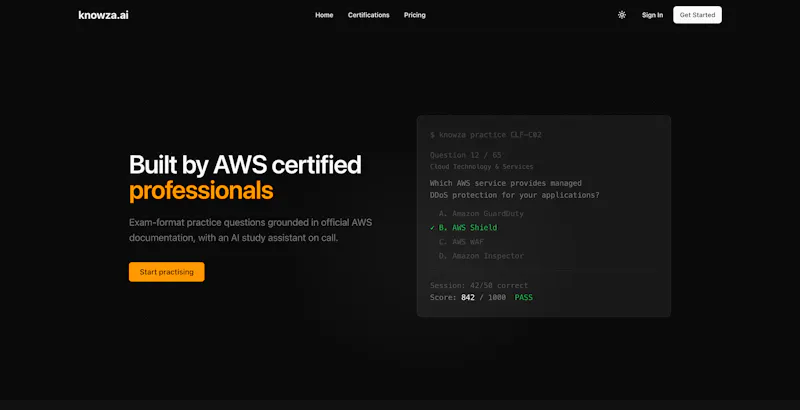Toggle the light/dark theme sun icon
Image resolution: width=800 pixels, height=410 pixels.
621,15
